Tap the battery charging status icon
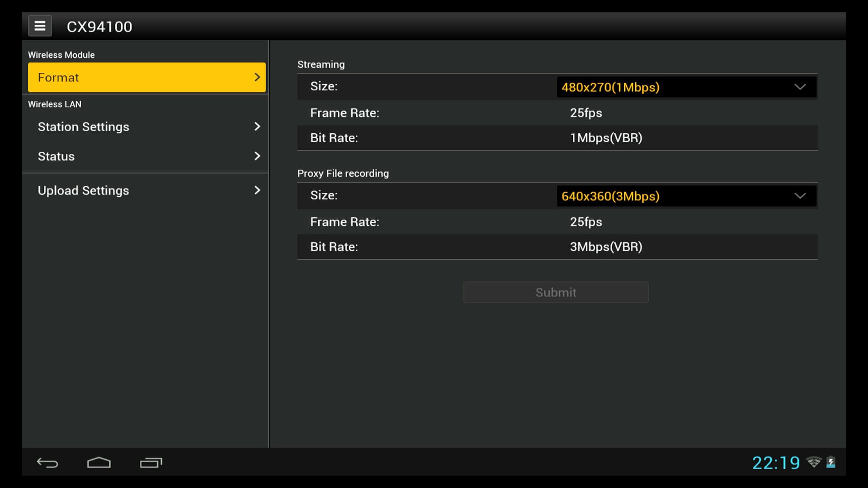The height and width of the screenshot is (488, 868). [x=831, y=462]
